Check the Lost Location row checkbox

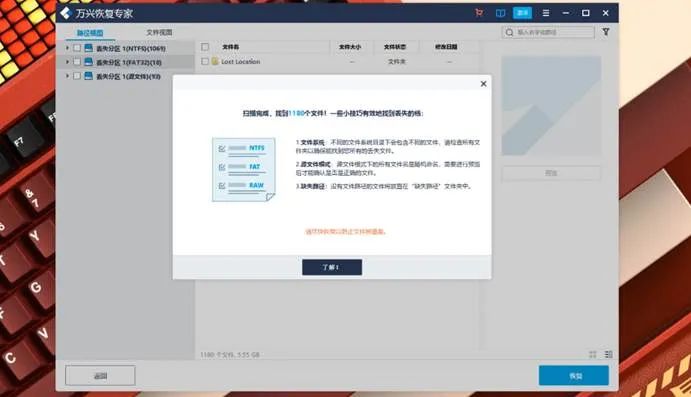pos(205,62)
